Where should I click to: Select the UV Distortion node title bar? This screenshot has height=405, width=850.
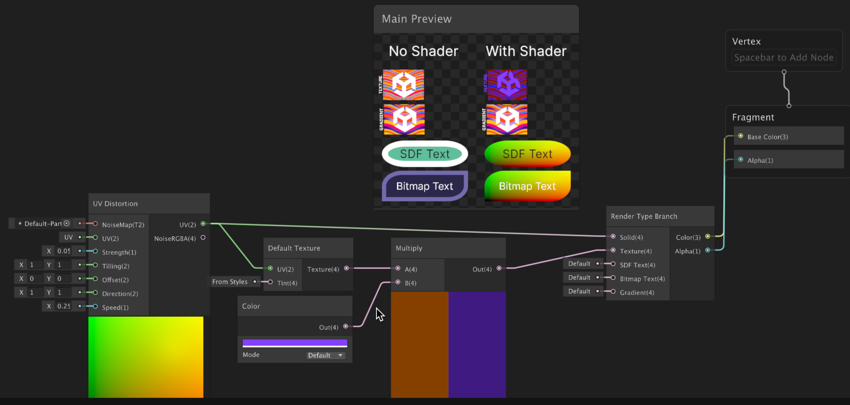coord(149,204)
